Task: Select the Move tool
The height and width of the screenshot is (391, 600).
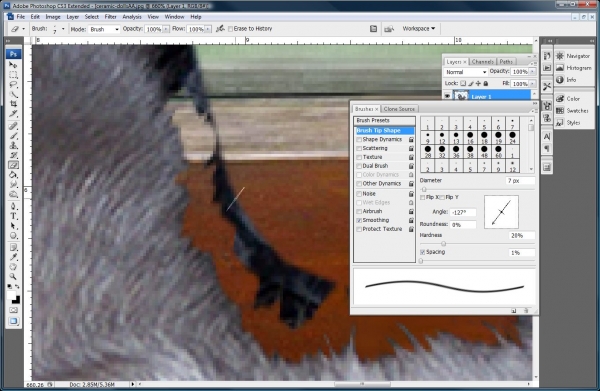Action: 13,64
